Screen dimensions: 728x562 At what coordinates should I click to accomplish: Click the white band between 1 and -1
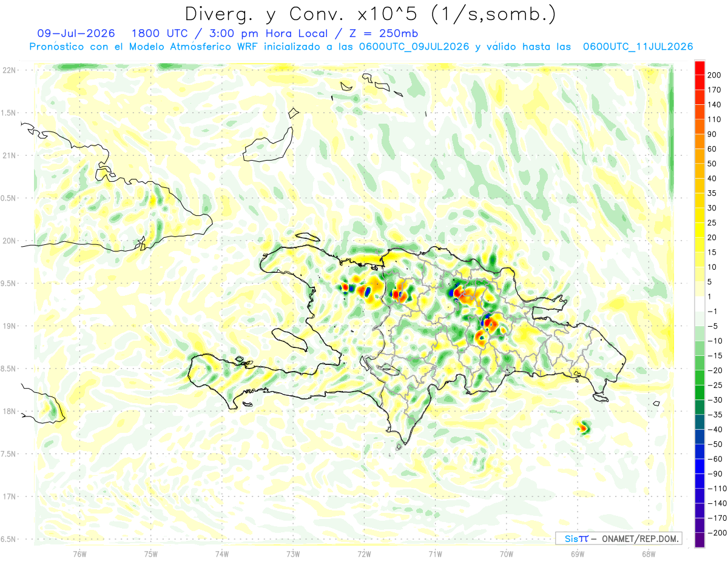tap(699, 304)
